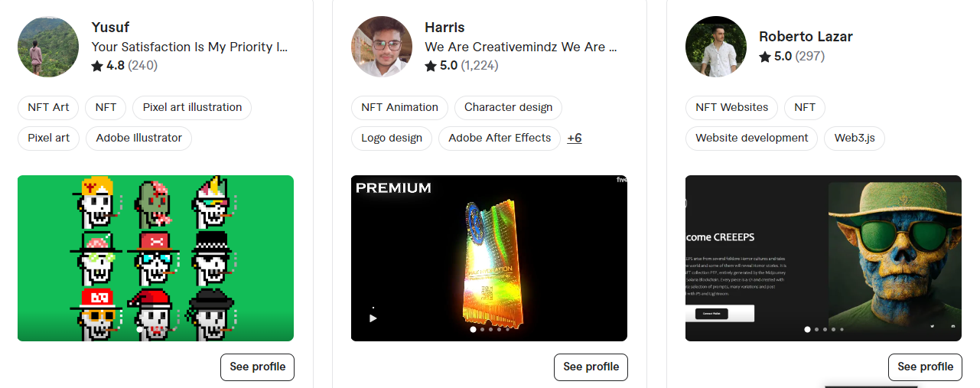Select the second carousel dot on Harris's preview
This screenshot has height=388, width=980.
pos(482,329)
